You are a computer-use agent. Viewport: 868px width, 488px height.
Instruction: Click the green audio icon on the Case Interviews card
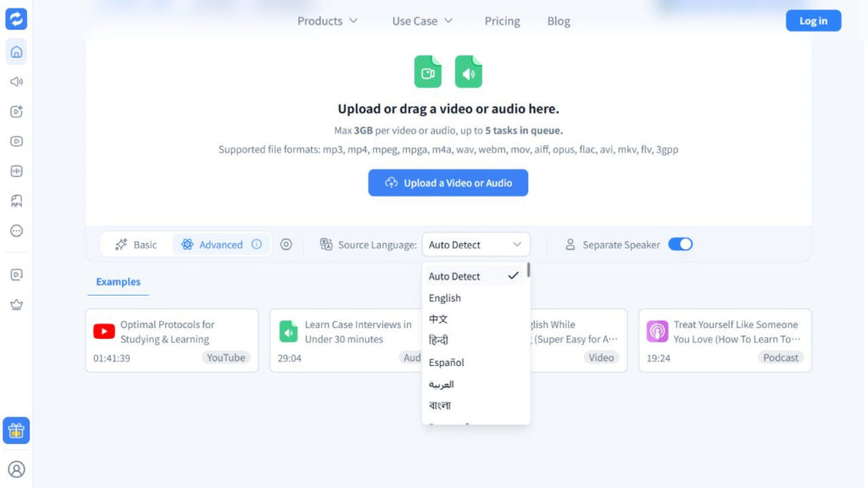tap(288, 331)
